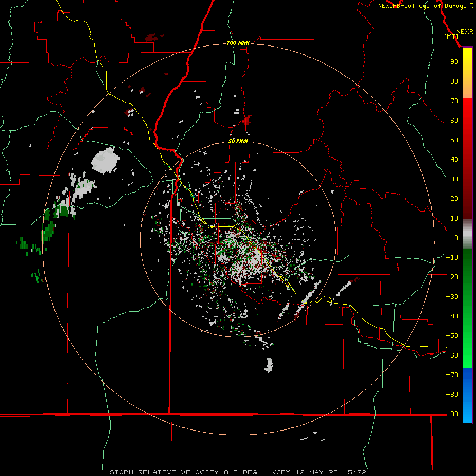Viewport: 476px width, 476px height.
Task: Click the -60 value on velocity scale
Action: coord(452,355)
